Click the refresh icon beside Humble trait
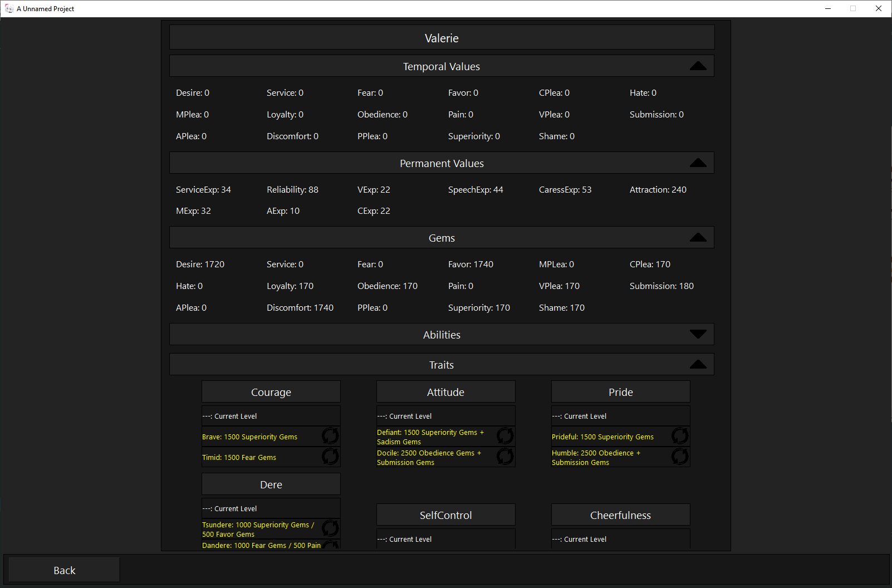892x588 pixels. [x=680, y=457]
